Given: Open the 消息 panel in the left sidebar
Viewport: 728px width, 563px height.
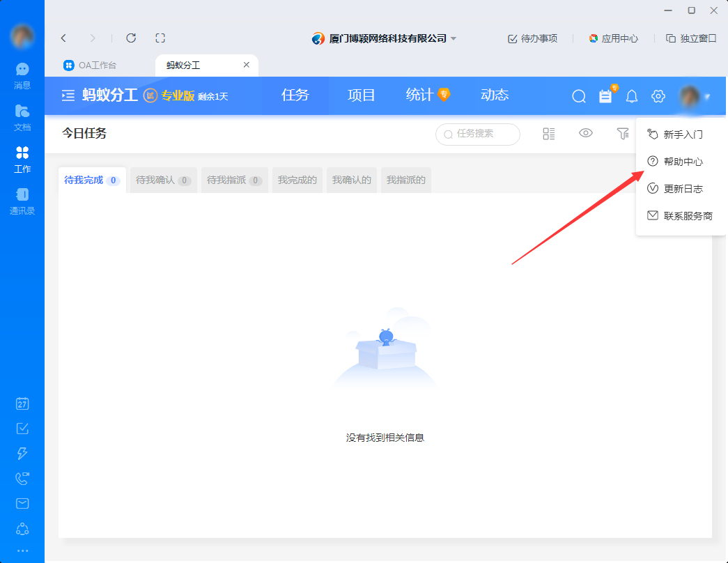Looking at the screenshot, I should coord(22,73).
